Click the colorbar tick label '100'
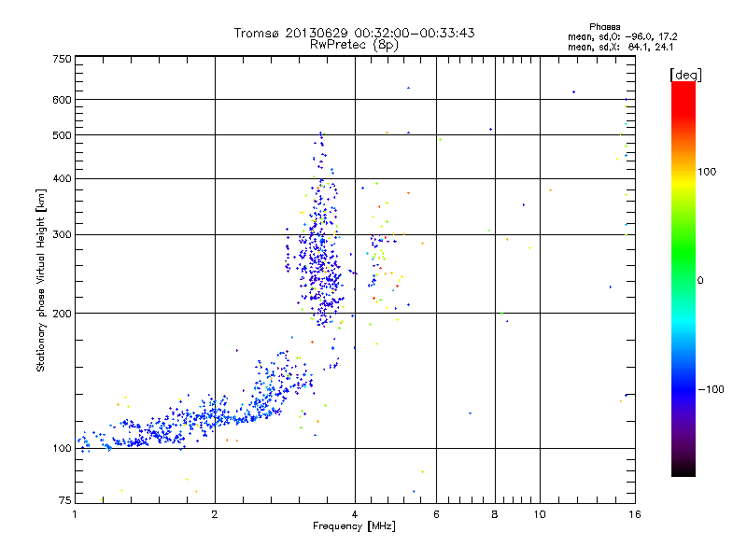 point(707,172)
